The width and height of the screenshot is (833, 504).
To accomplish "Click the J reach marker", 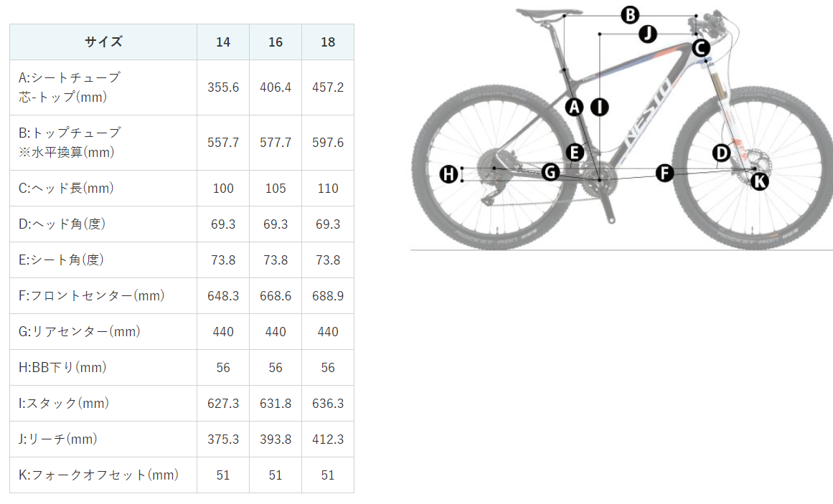I will click(x=648, y=34).
